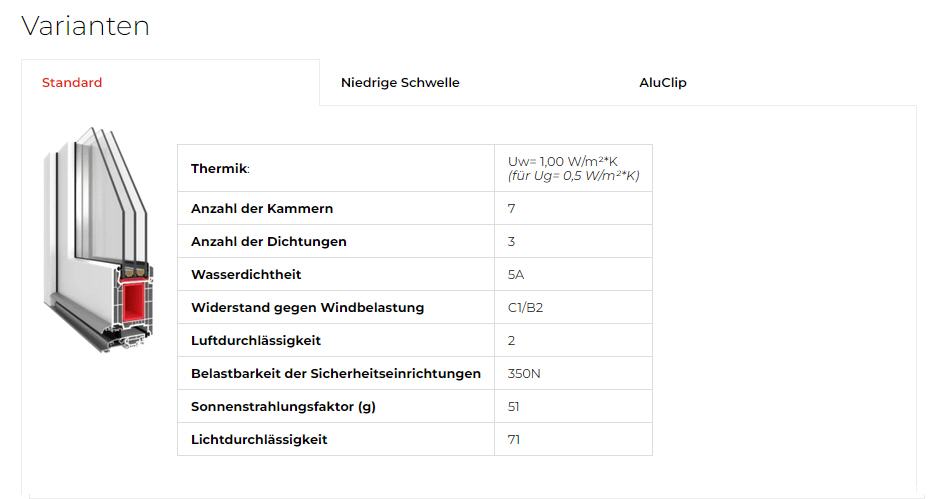Click the Lichtdurchlässigkeit value 71
Viewport: 942px width, 499px height.
514,439
